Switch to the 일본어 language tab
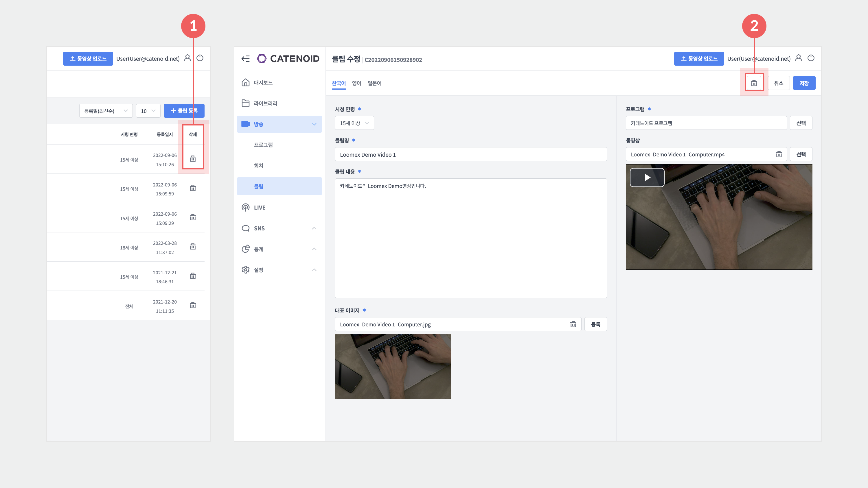 (374, 83)
